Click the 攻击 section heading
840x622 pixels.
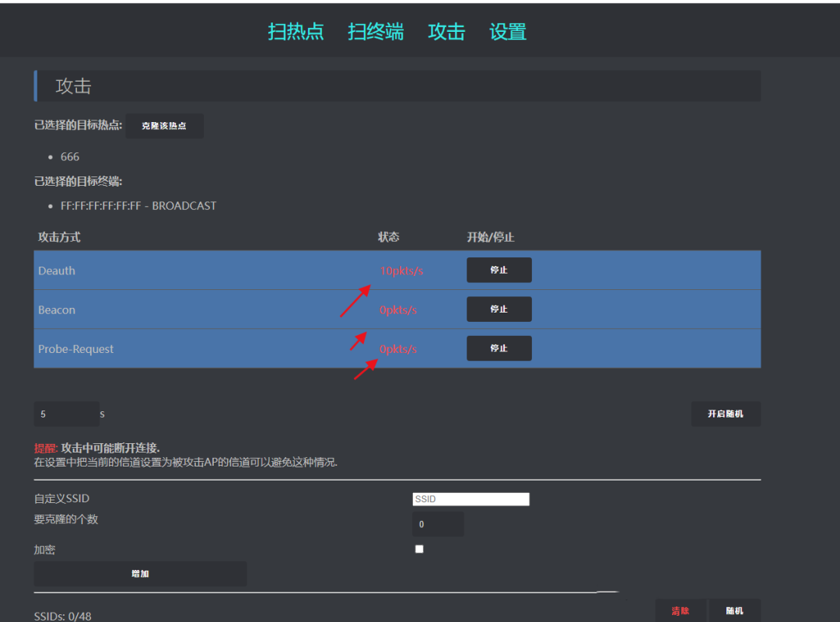click(x=74, y=86)
